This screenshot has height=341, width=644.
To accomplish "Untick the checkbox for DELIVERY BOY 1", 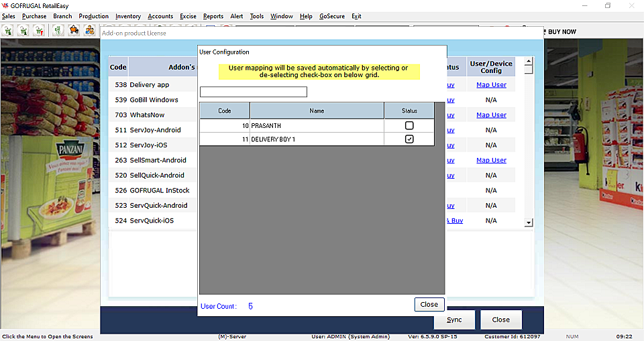I will (x=409, y=139).
